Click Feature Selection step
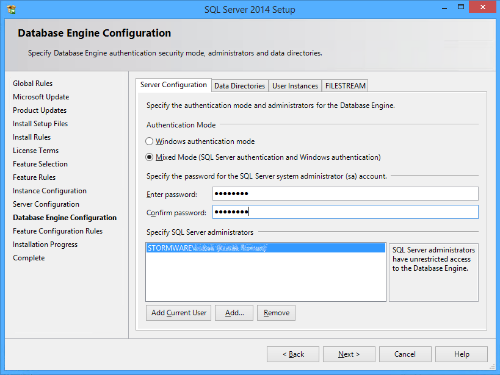This screenshot has height=375, width=500. pos(40,164)
